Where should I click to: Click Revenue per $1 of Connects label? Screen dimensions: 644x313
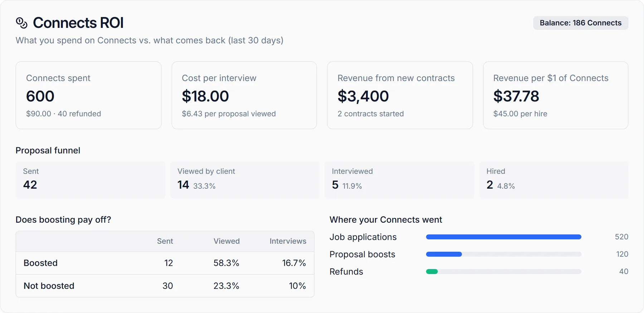[x=551, y=78]
